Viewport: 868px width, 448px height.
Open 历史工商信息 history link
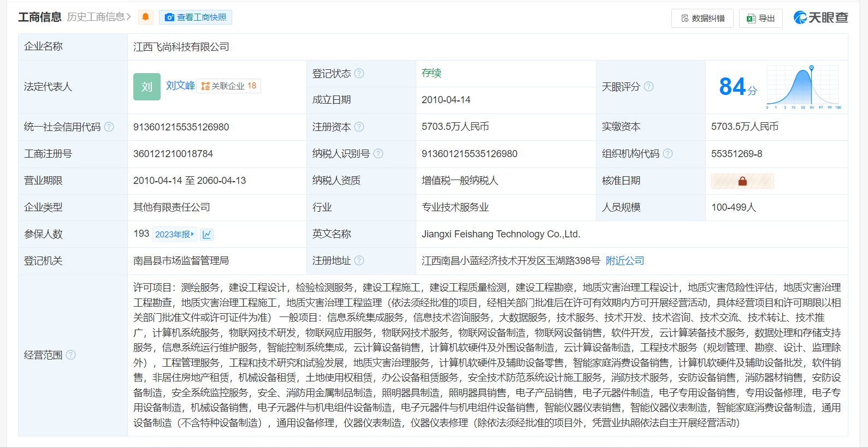(99, 17)
